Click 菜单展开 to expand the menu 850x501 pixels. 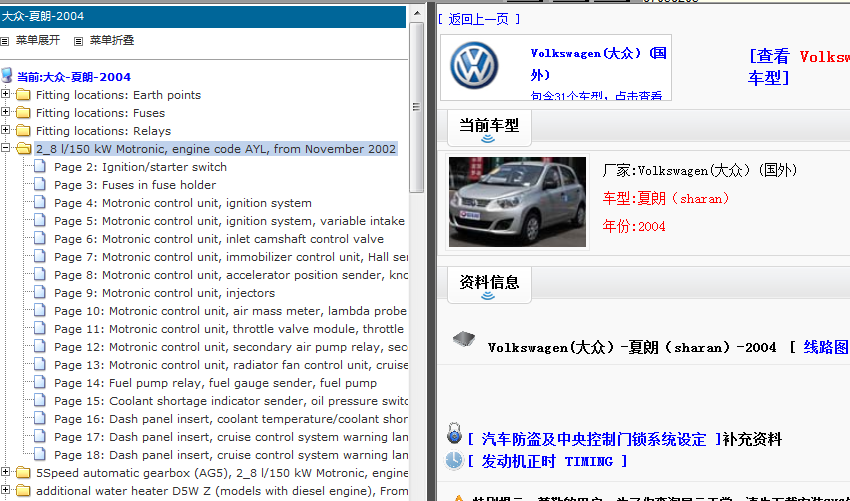[38, 41]
